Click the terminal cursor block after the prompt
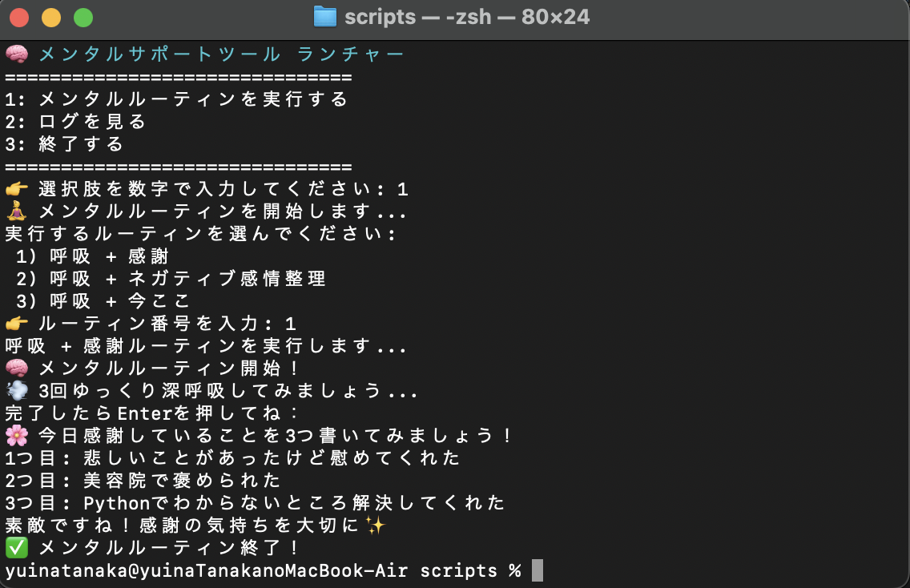This screenshot has height=588, width=910. 538,570
